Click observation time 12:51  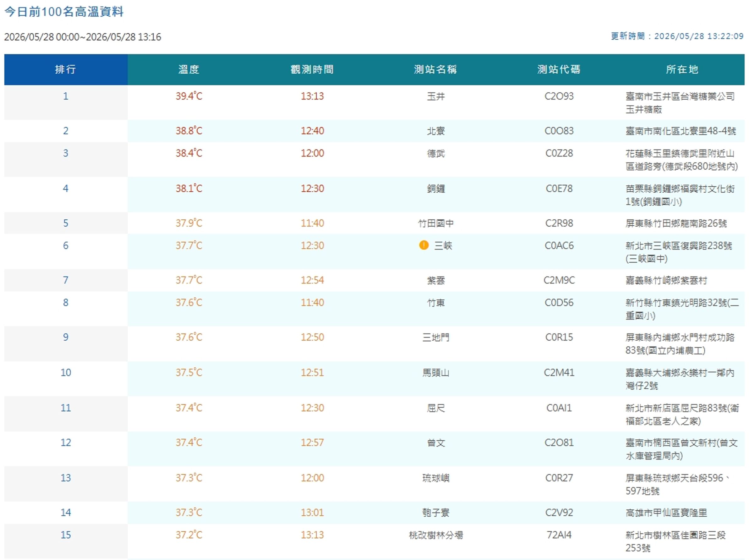pos(313,372)
